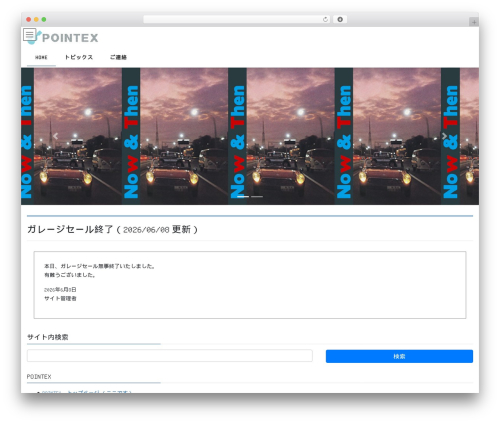Select the second carousel slide indicator
This screenshot has height=423, width=500.
click(x=257, y=197)
